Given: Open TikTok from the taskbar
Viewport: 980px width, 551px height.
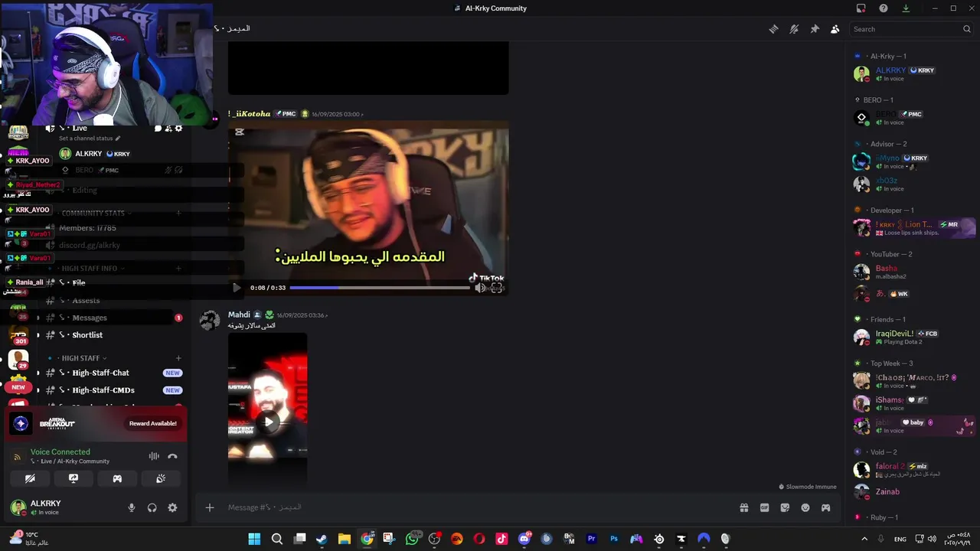Looking at the screenshot, I should coord(501,539).
